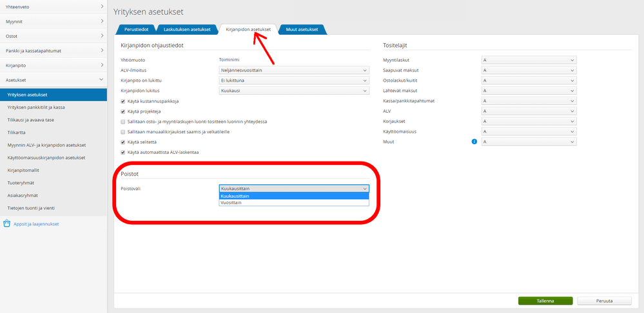The image size is (644, 313).
Task: Click the Appsit ja laajennukset link
Action: (x=36, y=224)
